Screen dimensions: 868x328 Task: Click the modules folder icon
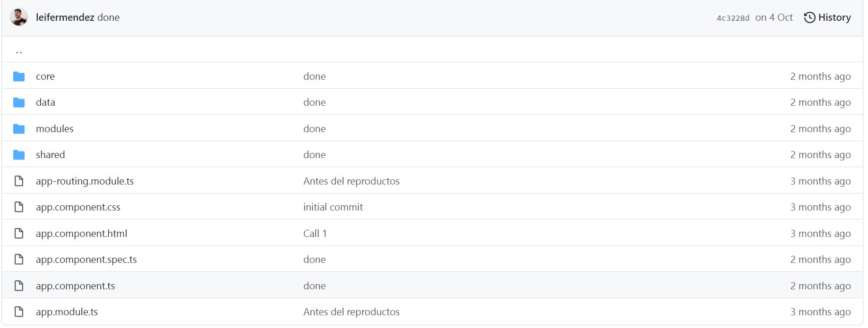(x=19, y=128)
